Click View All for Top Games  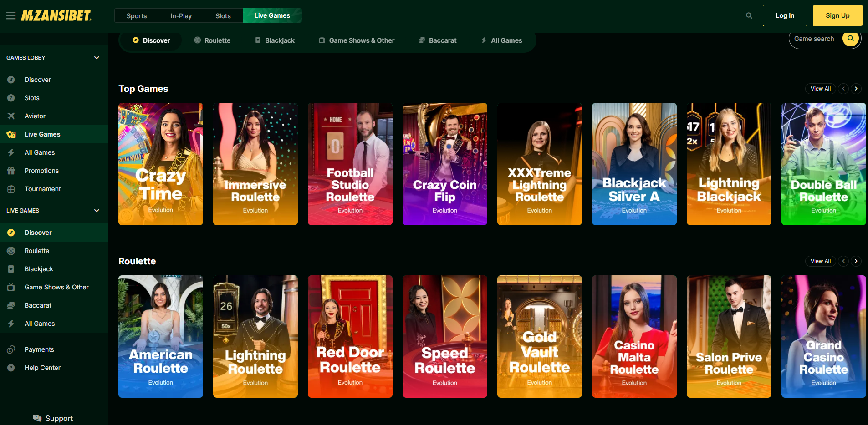click(x=820, y=89)
